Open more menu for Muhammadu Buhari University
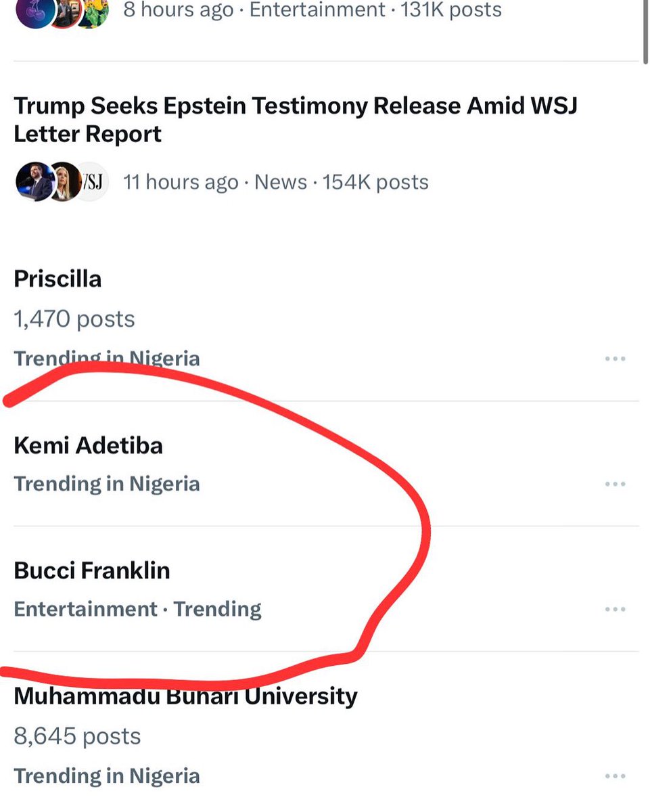650x812 pixels. point(614,776)
